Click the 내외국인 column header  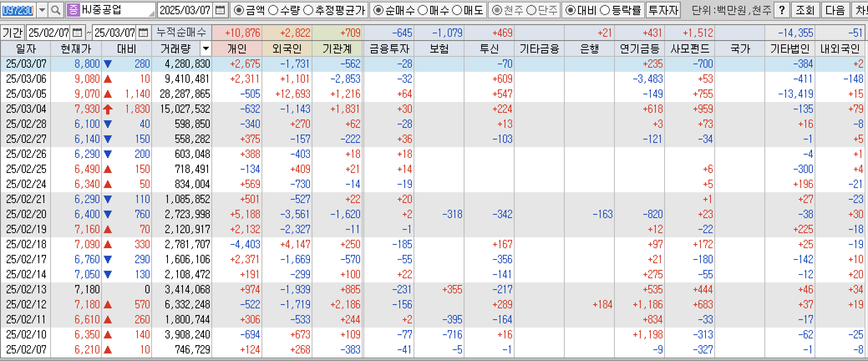(x=840, y=49)
